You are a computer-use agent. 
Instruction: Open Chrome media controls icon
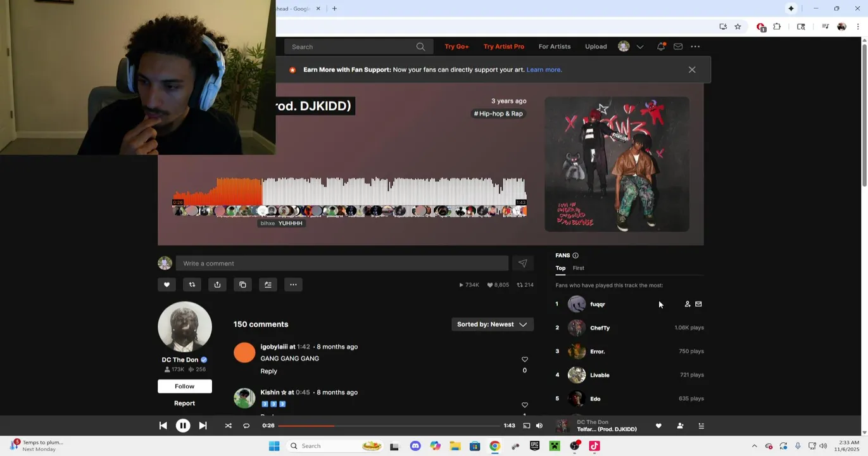[825, 27]
